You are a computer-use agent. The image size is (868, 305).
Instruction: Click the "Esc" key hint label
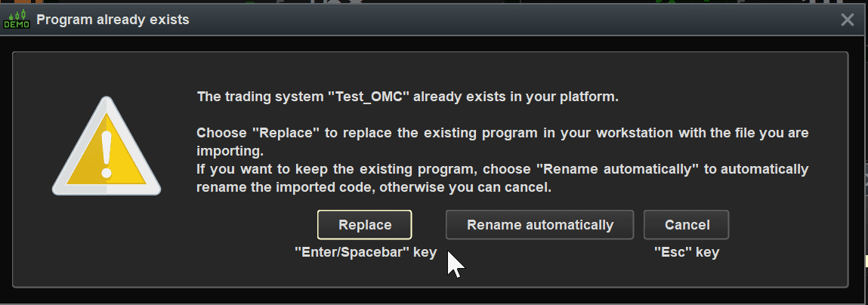pyautogui.click(x=686, y=253)
